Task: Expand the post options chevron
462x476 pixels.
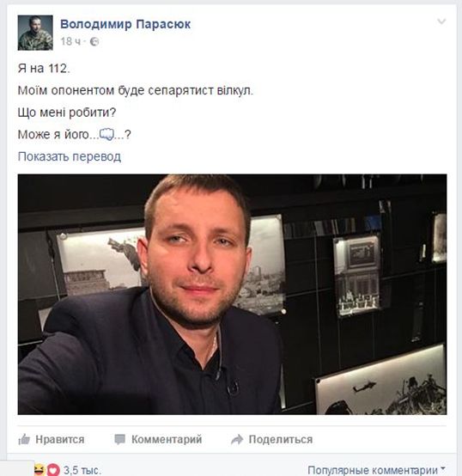Action: 441,21
